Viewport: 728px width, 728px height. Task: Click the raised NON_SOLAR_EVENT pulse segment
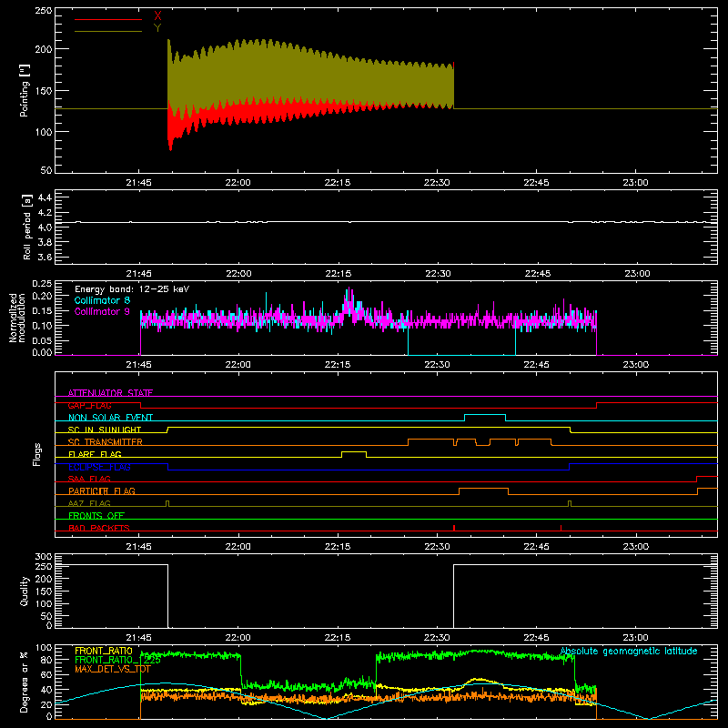click(485, 415)
